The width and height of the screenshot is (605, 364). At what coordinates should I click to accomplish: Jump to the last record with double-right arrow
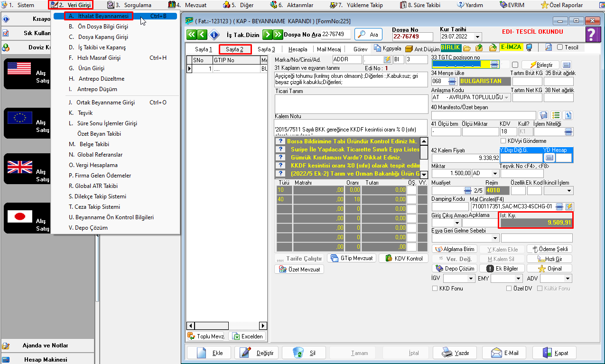click(278, 35)
